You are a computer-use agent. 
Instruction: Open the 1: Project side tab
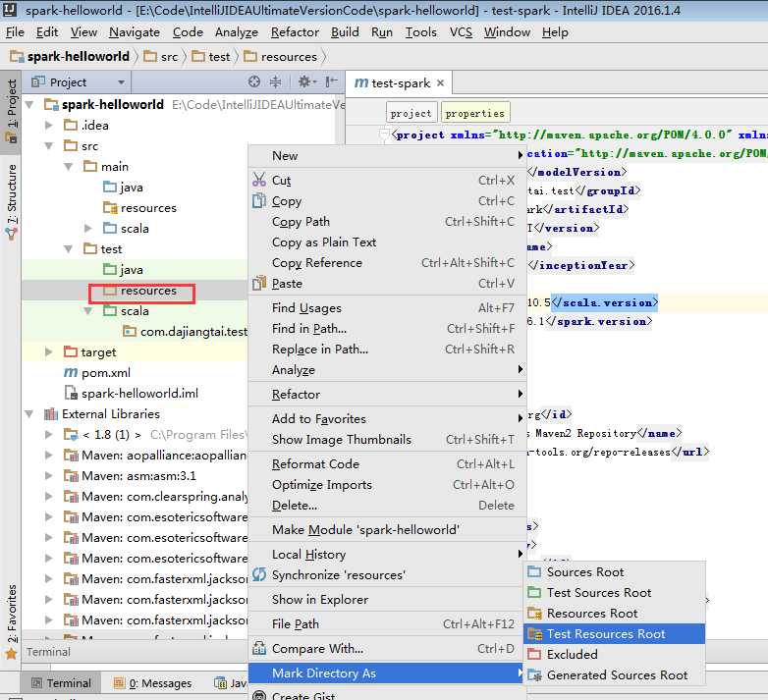tap(11, 111)
